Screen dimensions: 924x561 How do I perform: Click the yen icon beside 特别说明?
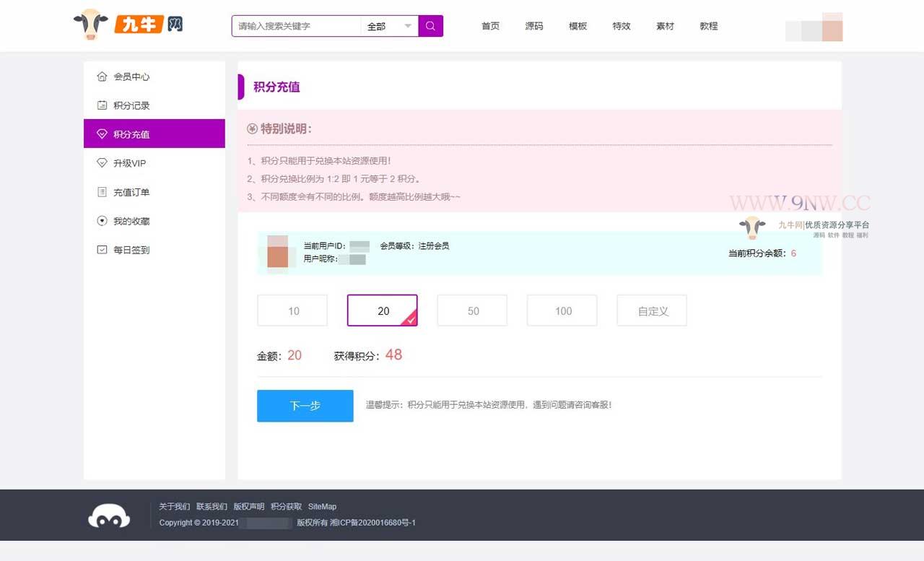pyautogui.click(x=252, y=129)
